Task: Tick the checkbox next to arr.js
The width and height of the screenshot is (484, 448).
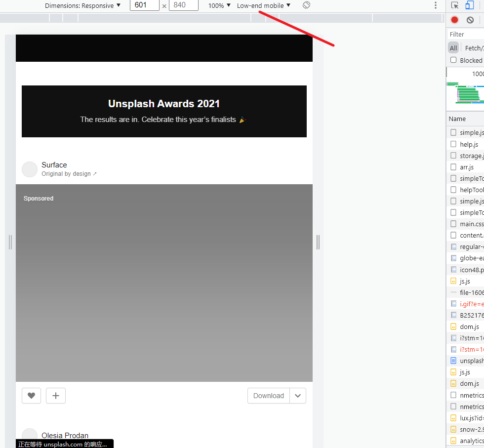Action: point(453,167)
